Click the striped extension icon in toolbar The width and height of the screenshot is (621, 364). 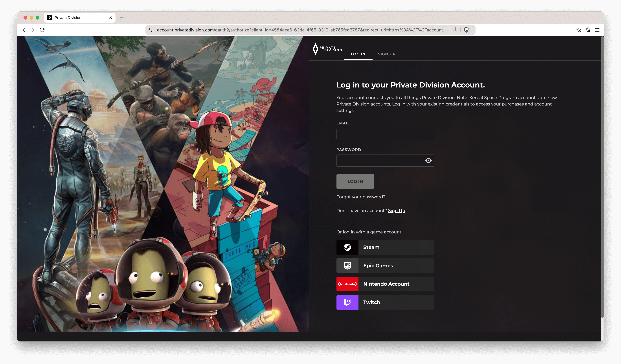[588, 30]
